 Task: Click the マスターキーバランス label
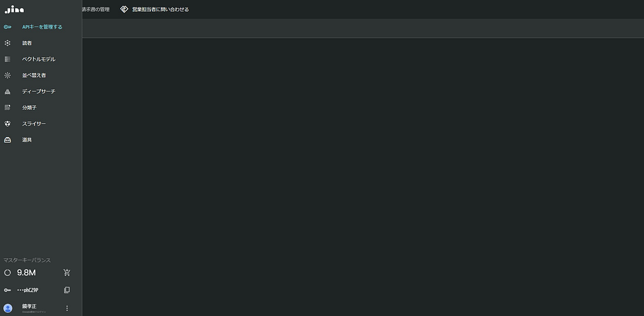pyautogui.click(x=27, y=259)
